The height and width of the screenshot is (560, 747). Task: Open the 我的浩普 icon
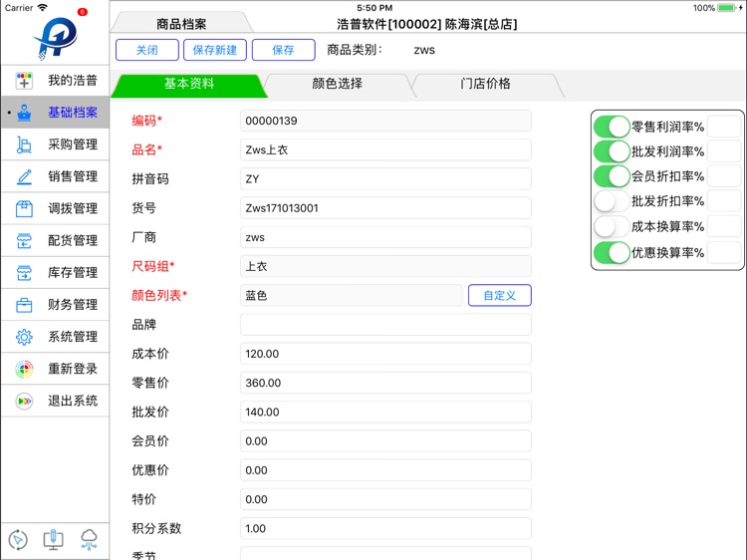click(x=24, y=81)
